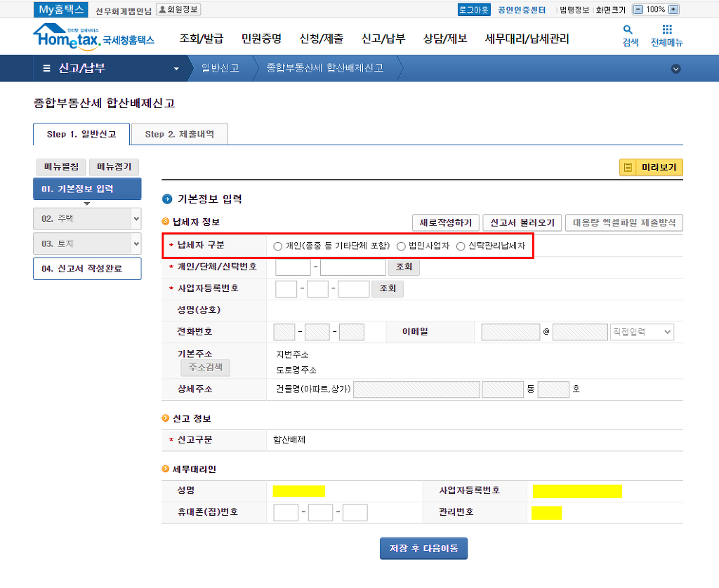719x588 pixels.
Task: Select 02. 주택 in side menu
Action: click(82, 219)
